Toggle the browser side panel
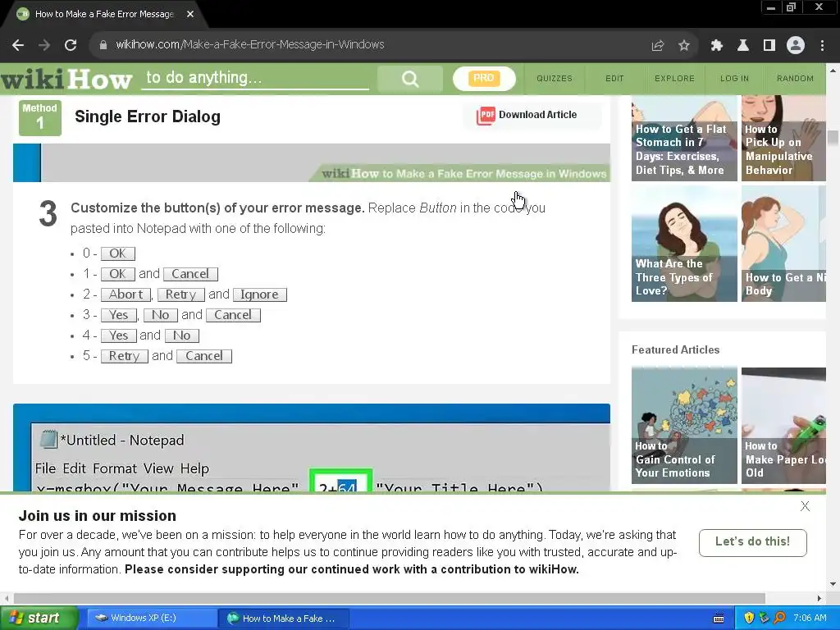 click(x=769, y=46)
